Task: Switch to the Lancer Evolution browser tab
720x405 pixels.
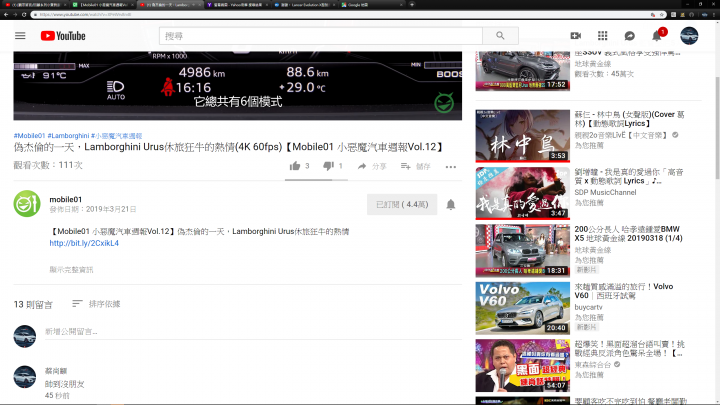Action: 304,5
